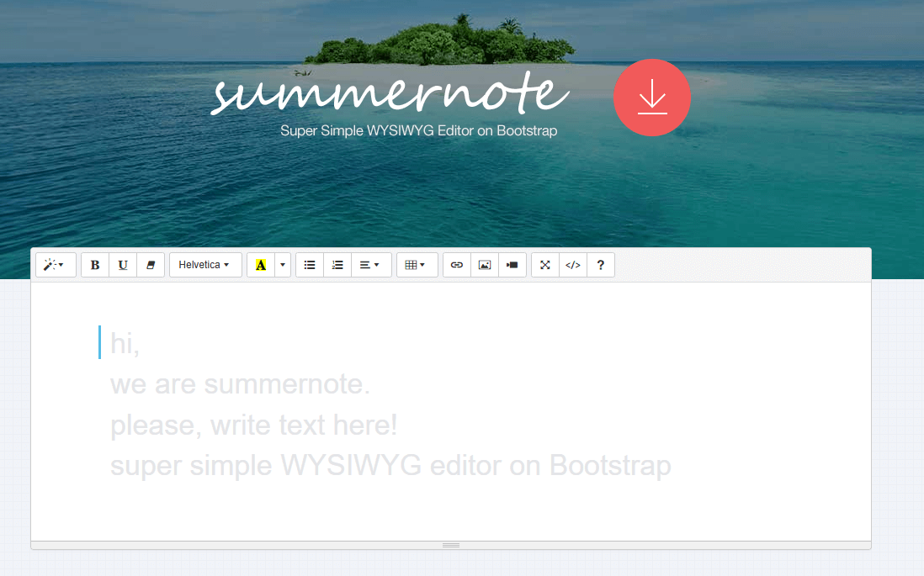Click the editor resize handle bar
The height and width of the screenshot is (576, 924).
point(451,546)
